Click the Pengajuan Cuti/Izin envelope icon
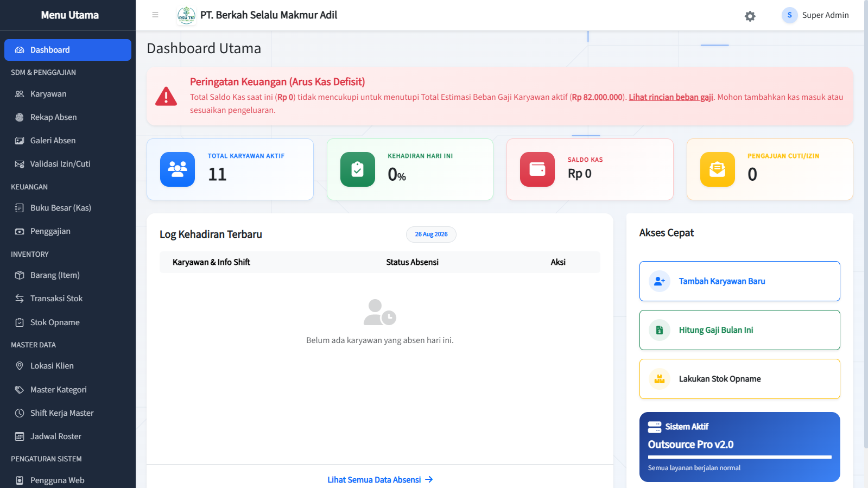 pos(718,169)
